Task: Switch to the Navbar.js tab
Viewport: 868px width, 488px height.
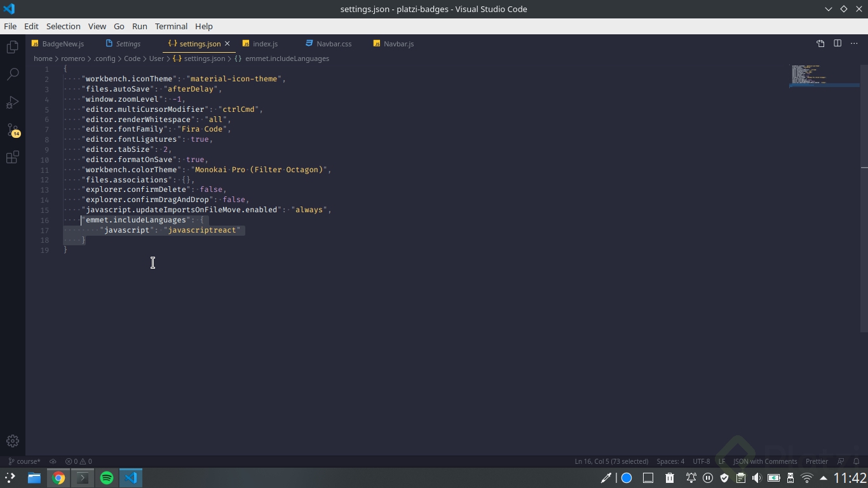Action: pos(398,44)
